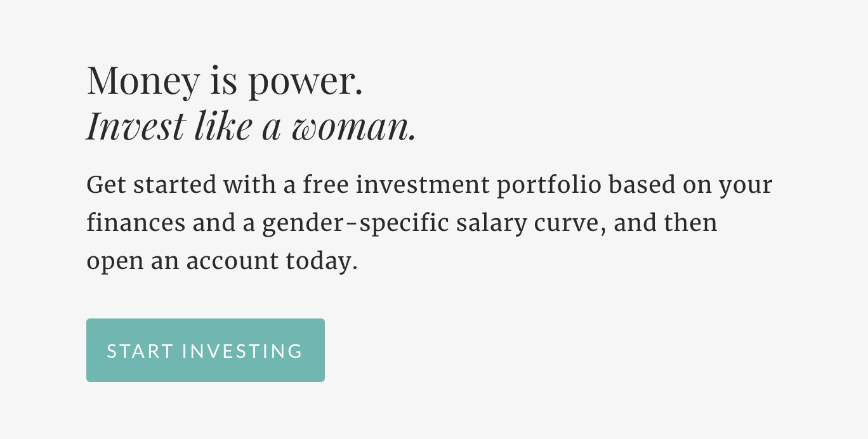Click the text 'START INVESTING' inside the button
The image size is (868, 439).
pyautogui.click(x=205, y=350)
